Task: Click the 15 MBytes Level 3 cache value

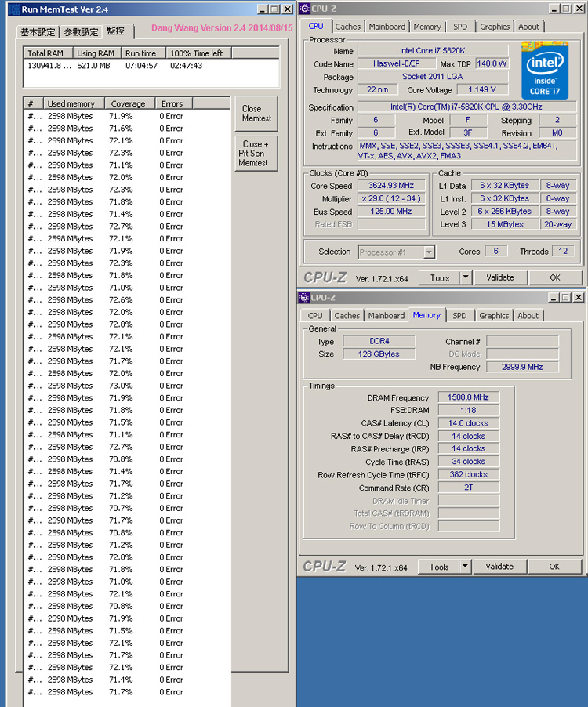Action: coord(505,224)
